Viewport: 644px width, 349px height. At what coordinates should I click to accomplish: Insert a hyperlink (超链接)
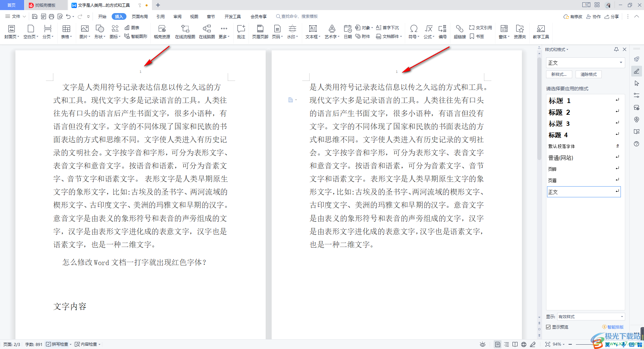pos(460,32)
